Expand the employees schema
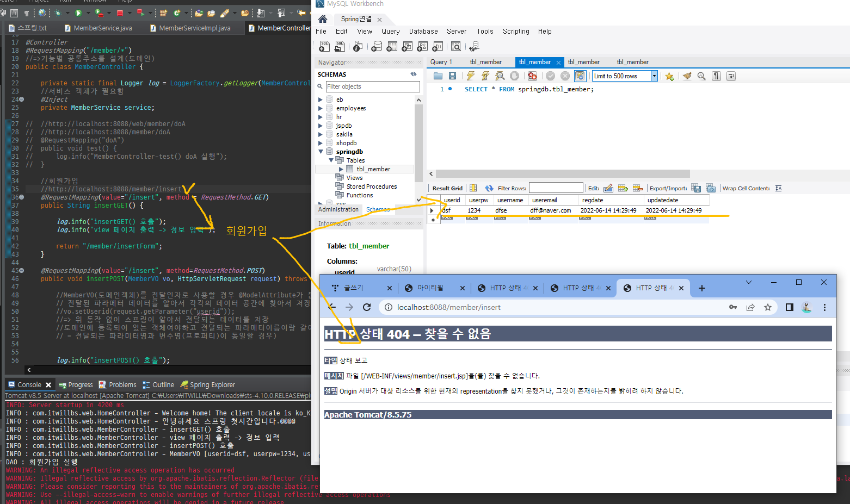The height and width of the screenshot is (504, 850). [321, 108]
